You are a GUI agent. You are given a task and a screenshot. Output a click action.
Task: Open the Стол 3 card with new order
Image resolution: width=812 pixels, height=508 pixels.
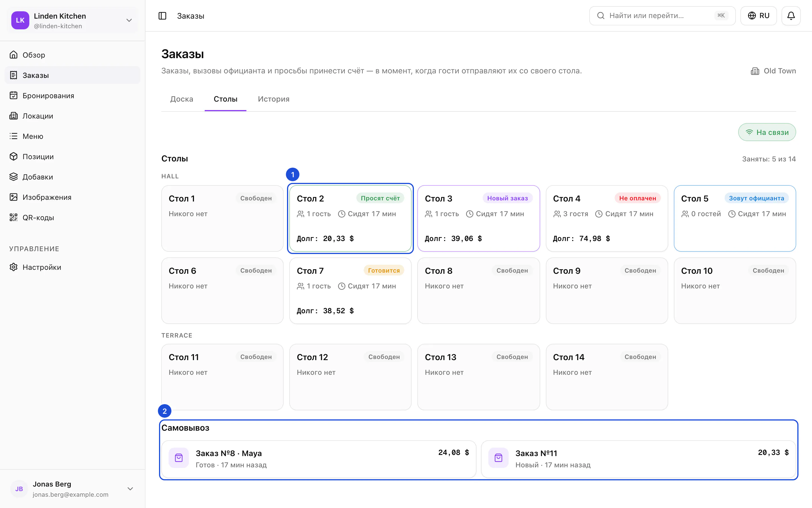(478, 218)
